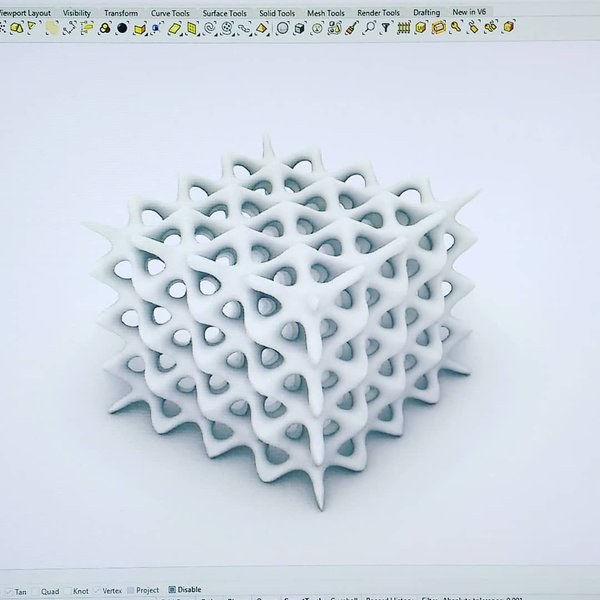The width and height of the screenshot is (600, 600).
Task: Toggle the Knot osnap checkbox
Action: pyautogui.click(x=69, y=591)
